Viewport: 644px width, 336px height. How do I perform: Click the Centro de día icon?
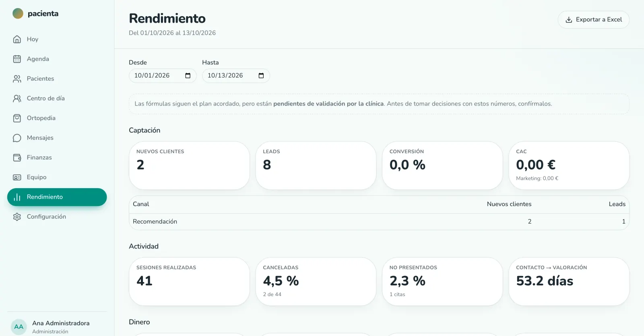point(17,98)
